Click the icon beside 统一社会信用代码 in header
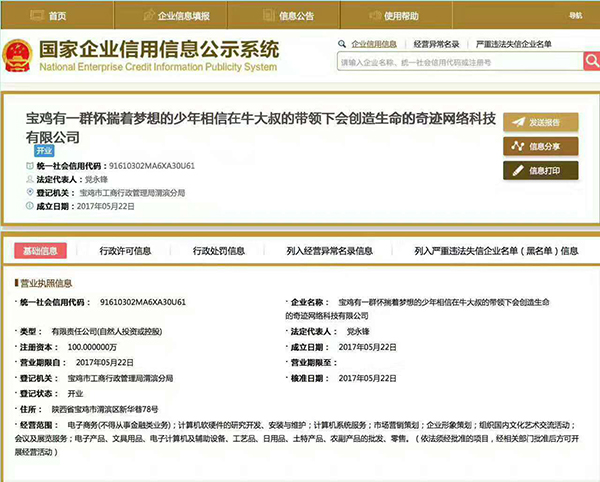This screenshot has height=482, width=600. point(29,166)
